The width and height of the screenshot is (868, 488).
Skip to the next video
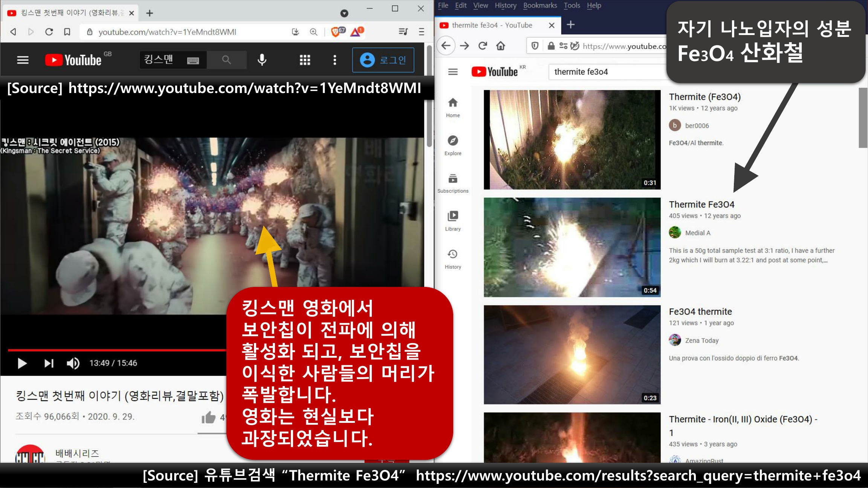(49, 363)
